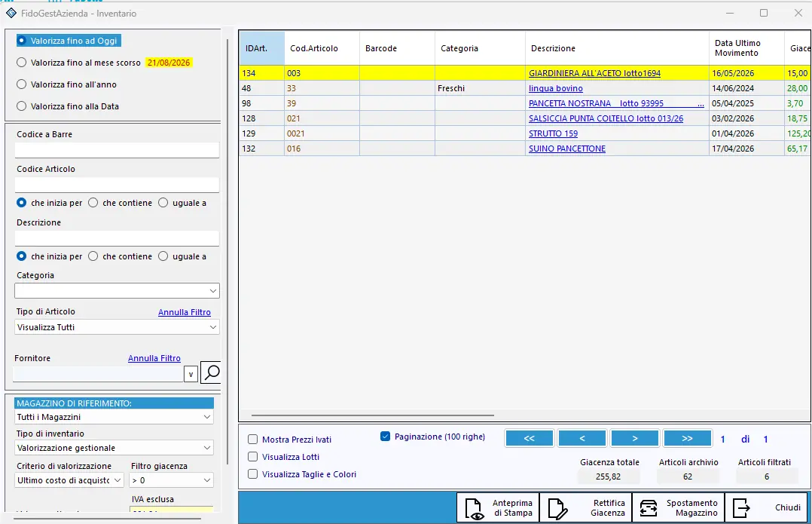This screenshot has width=812, height=524.
Task: Click the 'Freschi' category cell
Action: coord(480,88)
